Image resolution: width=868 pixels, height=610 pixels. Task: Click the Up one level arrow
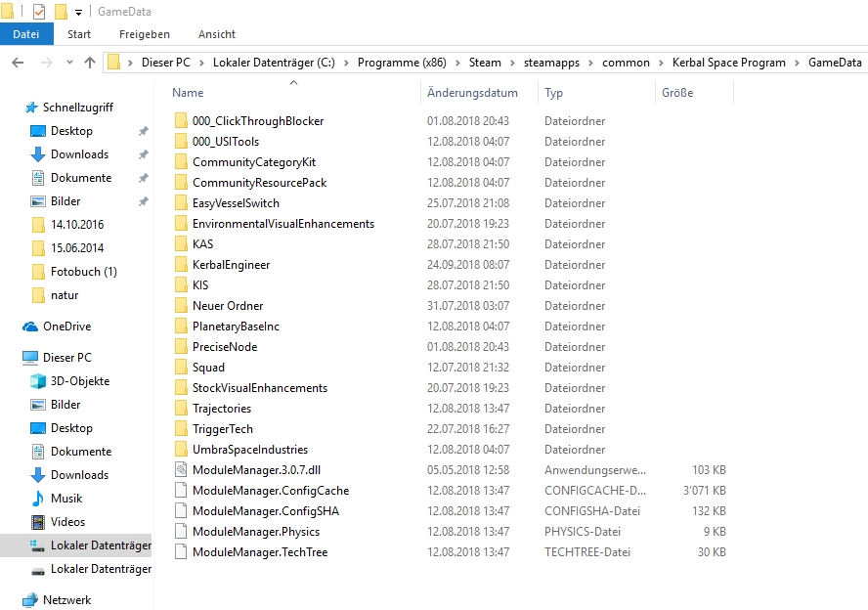point(90,63)
